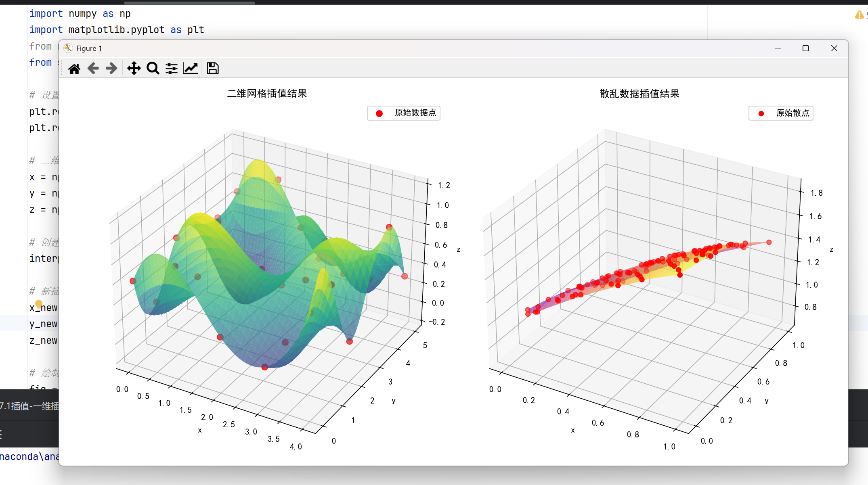This screenshot has width=868, height=485.
Task: Open the Edit axis and curve parameters tool
Action: coord(191,69)
